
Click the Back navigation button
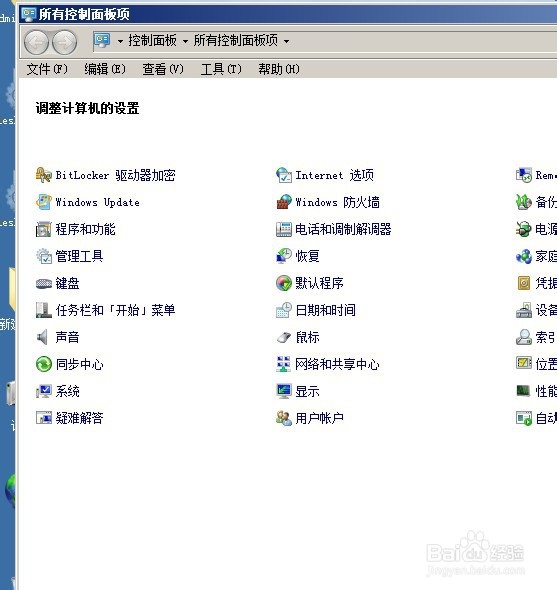point(36,43)
